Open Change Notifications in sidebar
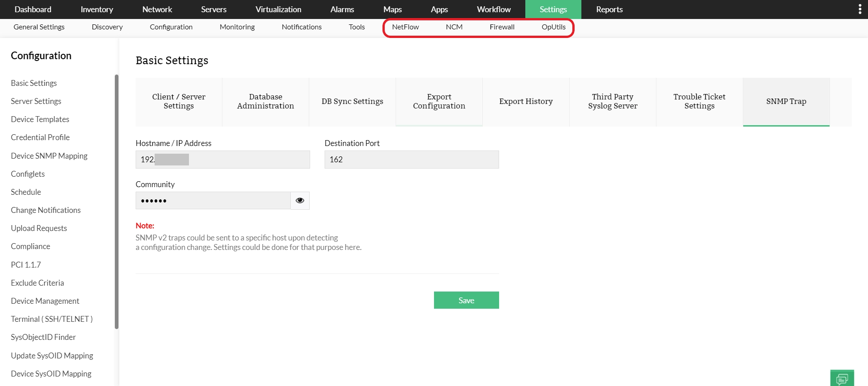This screenshot has height=386, width=868. [46, 210]
